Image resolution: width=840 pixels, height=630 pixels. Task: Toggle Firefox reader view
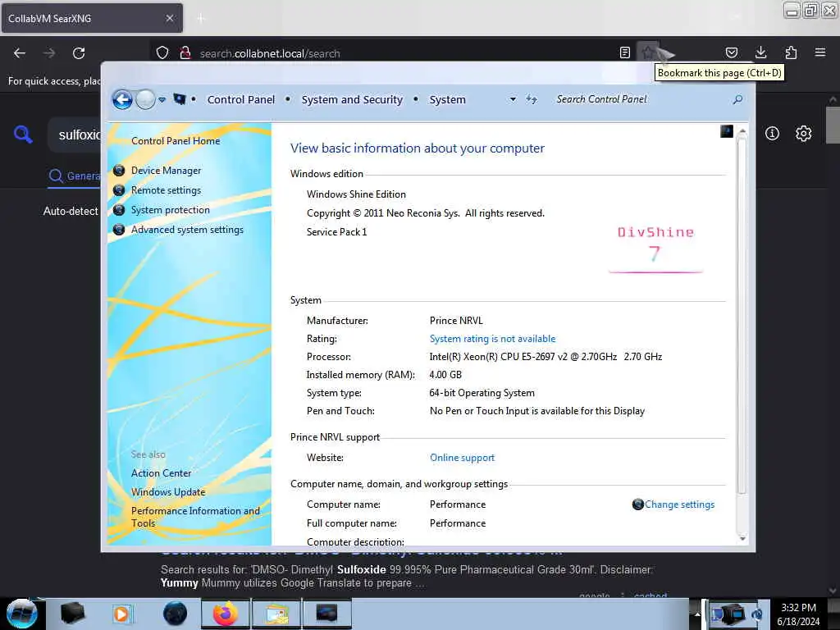coord(624,52)
